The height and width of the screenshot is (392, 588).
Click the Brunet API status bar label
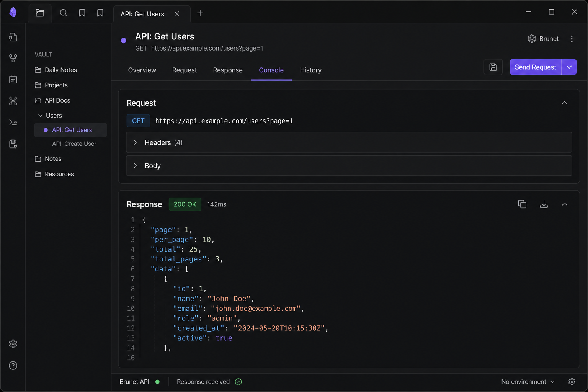134,382
